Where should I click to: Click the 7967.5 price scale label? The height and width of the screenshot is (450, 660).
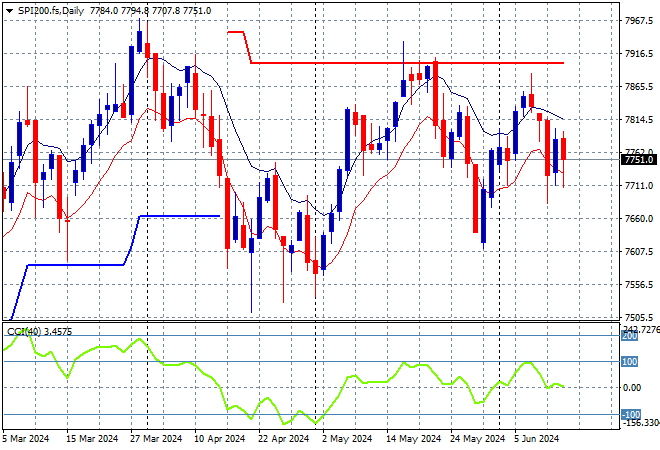(x=639, y=20)
